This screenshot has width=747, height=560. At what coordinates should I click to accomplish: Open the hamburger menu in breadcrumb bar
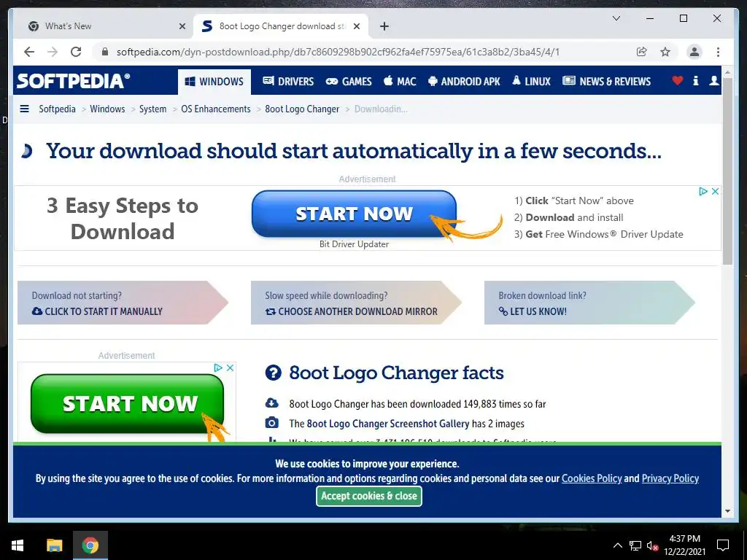click(24, 109)
